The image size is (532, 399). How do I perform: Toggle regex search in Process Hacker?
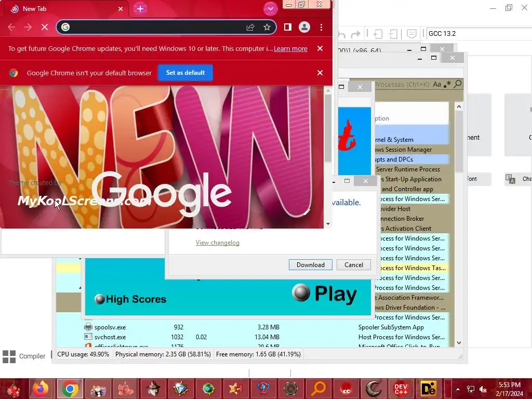pyautogui.click(x=447, y=84)
